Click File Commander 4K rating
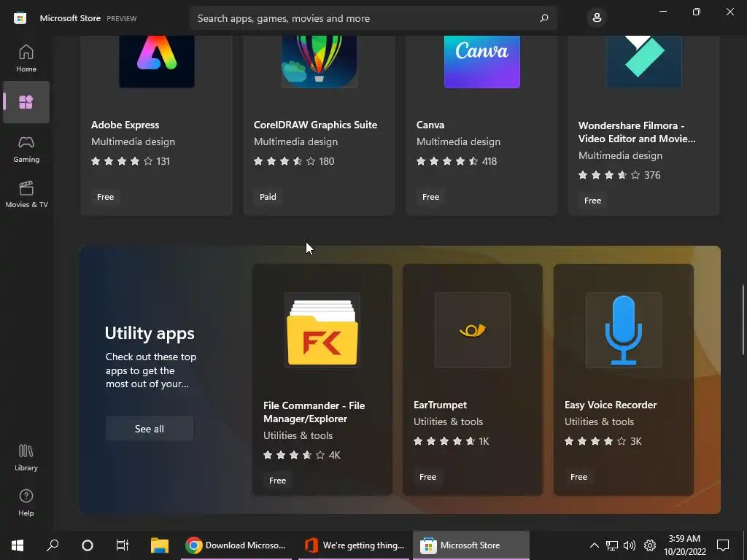747x560 pixels. click(301, 455)
